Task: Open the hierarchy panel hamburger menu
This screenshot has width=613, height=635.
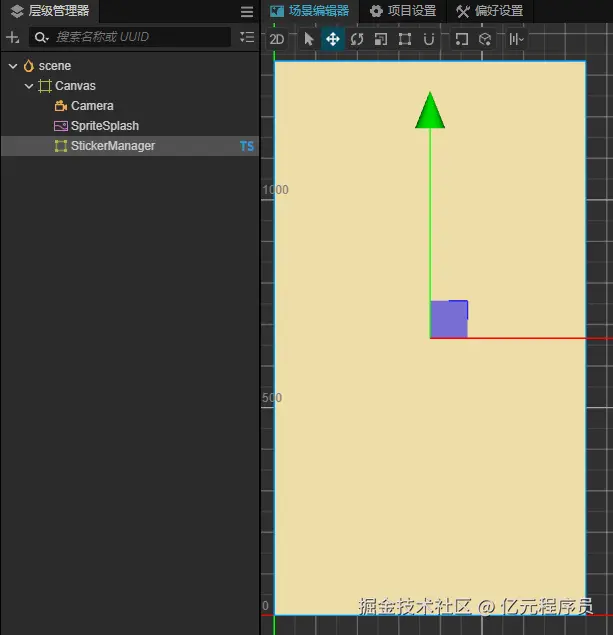Action: [x=247, y=11]
